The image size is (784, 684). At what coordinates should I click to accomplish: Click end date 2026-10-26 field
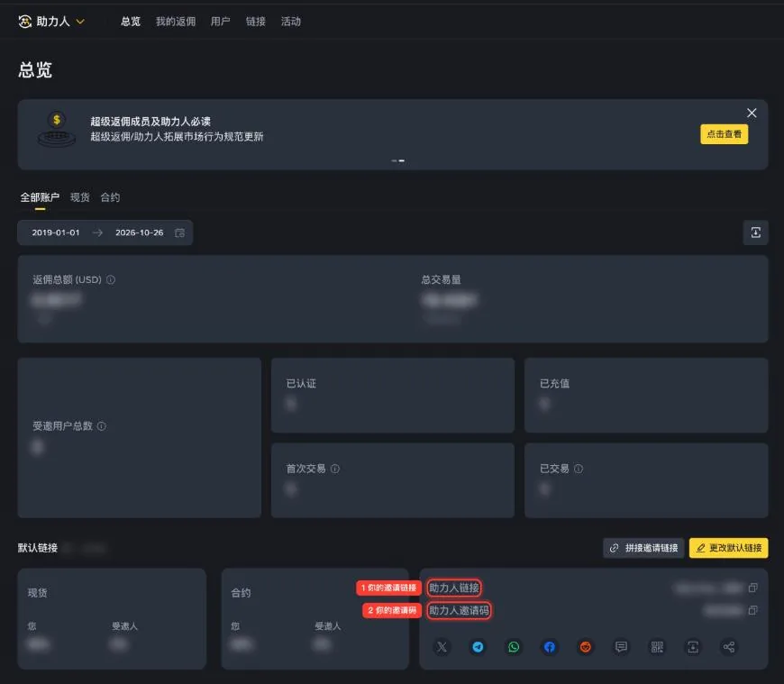139,233
